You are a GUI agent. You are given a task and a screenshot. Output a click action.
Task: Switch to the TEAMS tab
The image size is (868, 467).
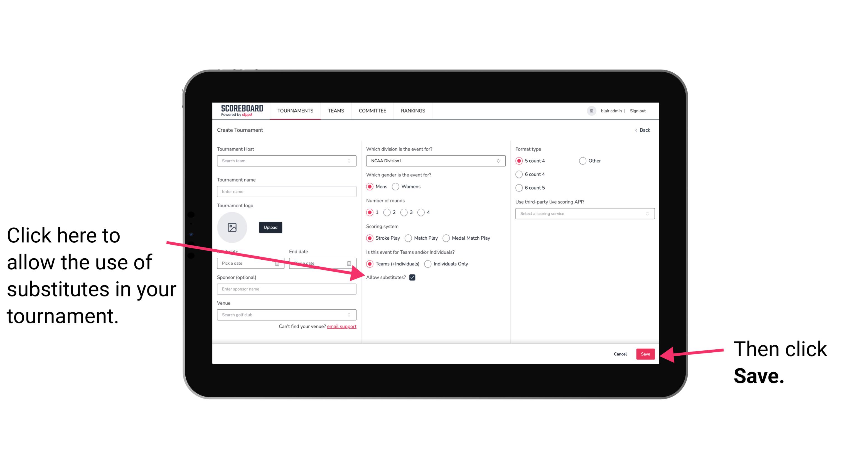pyautogui.click(x=336, y=110)
